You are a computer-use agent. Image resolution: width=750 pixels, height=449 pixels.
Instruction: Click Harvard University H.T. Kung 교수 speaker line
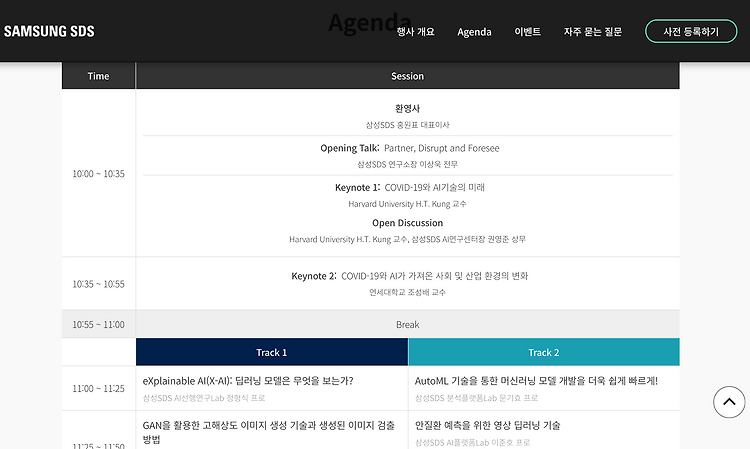pos(408,204)
